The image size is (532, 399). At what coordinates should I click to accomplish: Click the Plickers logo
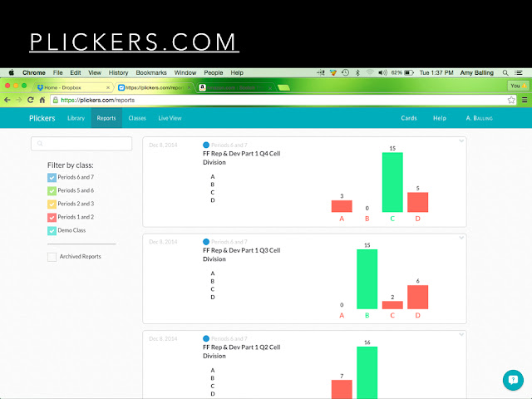pyautogui.click(x=42, y=118)
